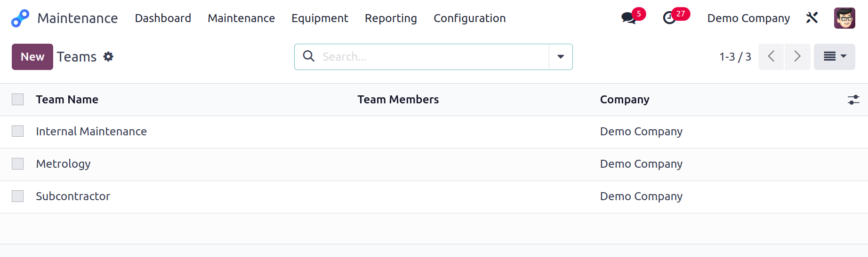868x257 pixels.
Task: Click the Maintenance app logo icon
Action: tap(20, 18)
